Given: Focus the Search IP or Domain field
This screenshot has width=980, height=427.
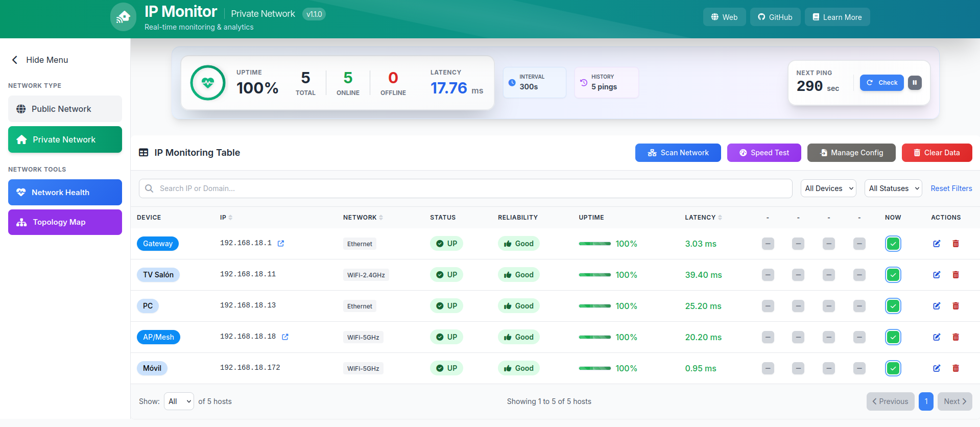Looking at the screenshot, I should click(x=465, y=188).
